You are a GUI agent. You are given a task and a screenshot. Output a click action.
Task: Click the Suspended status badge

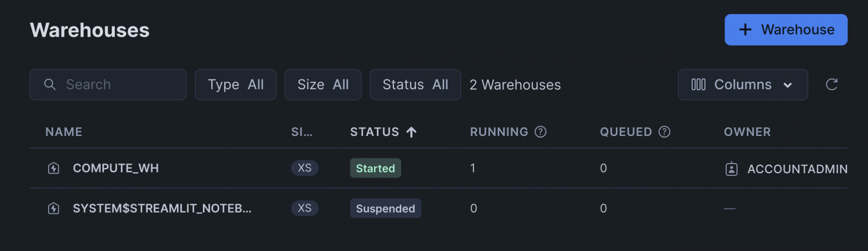(385, 209)
